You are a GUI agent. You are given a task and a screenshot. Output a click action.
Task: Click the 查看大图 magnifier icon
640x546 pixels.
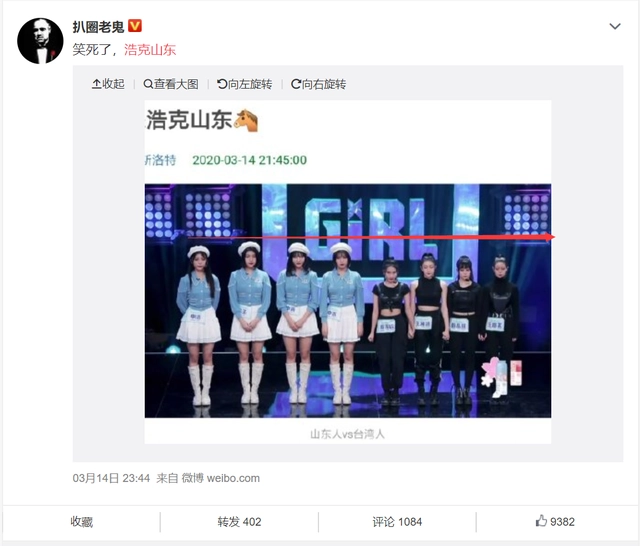point(148,84)
